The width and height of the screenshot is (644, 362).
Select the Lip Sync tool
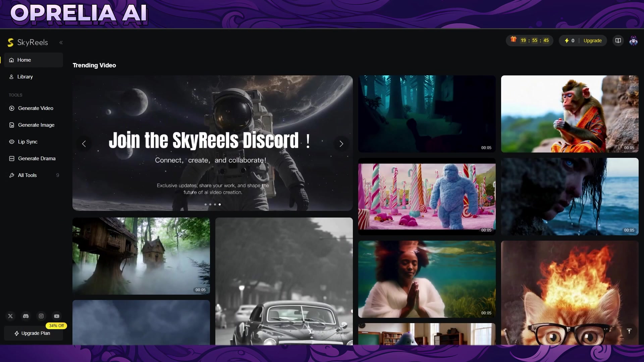[34, 142]
